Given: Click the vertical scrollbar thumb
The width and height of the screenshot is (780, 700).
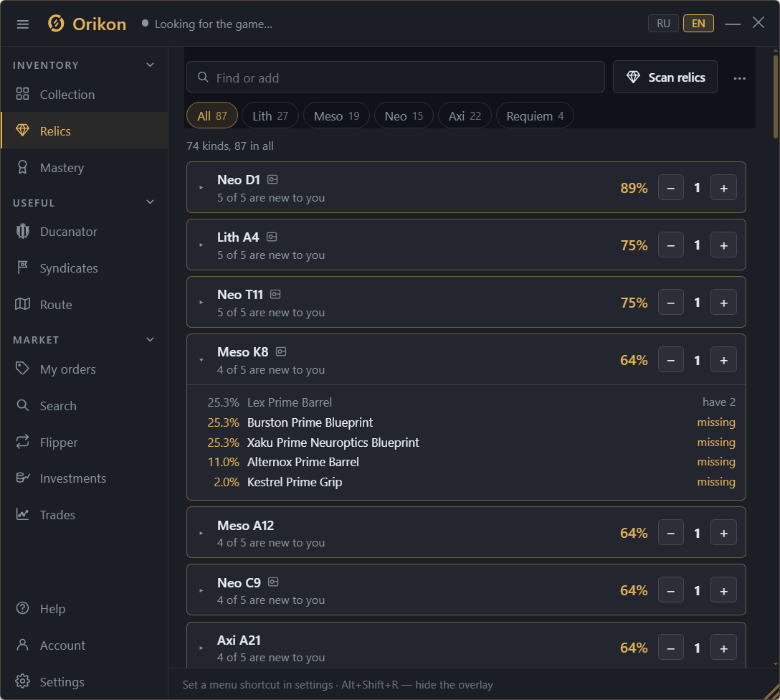Looking at the screenshot, I should tap(776, 96).
